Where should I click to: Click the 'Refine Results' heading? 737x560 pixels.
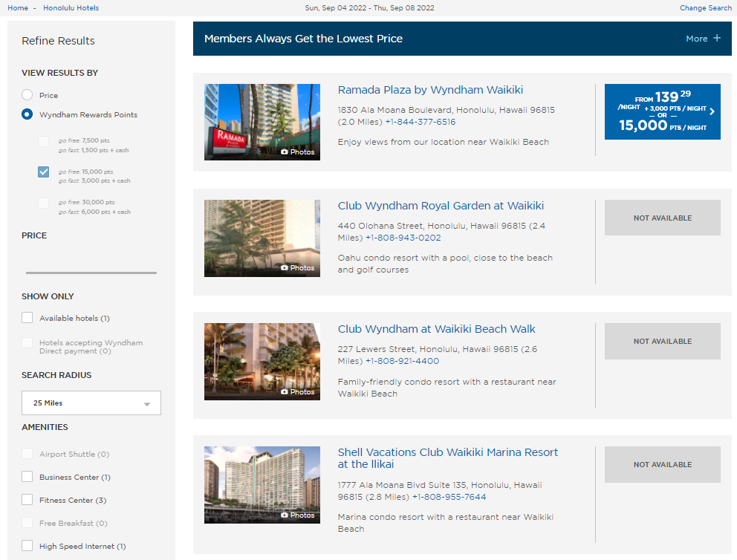pos(58,41)
